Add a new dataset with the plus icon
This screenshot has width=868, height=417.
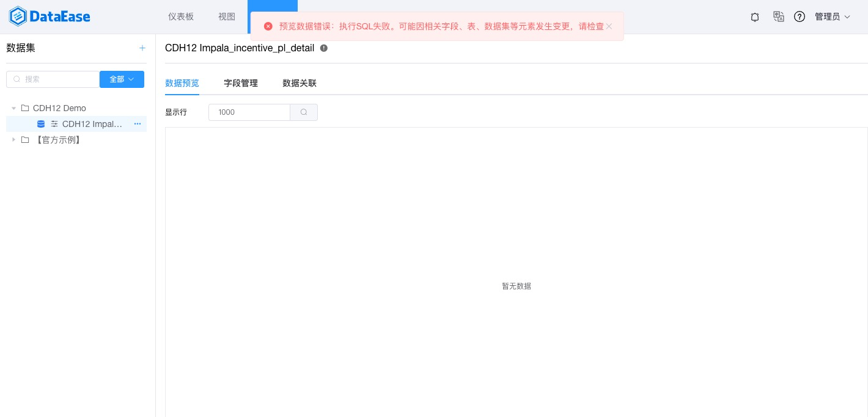(142, 48)
